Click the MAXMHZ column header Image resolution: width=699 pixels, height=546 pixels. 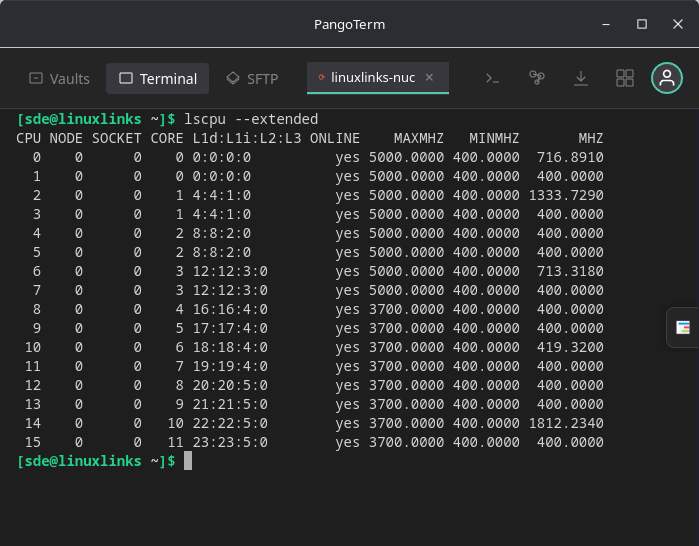(x=419, y=139)
